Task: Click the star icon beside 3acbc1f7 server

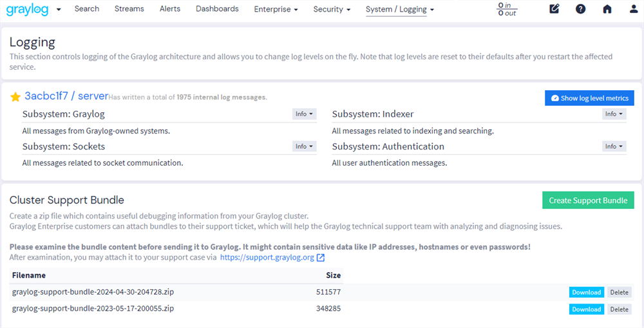Action: pyautogui.click(x=15, y=97)
